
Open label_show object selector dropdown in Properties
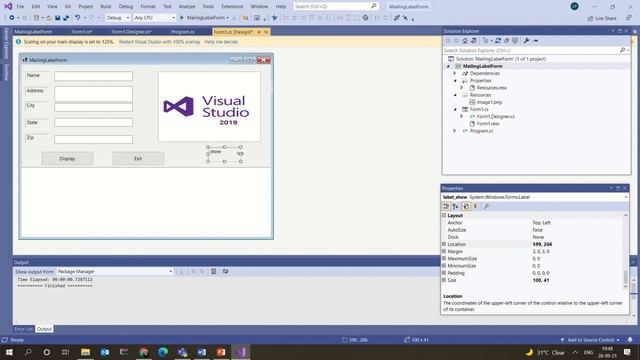click(626, 197)
